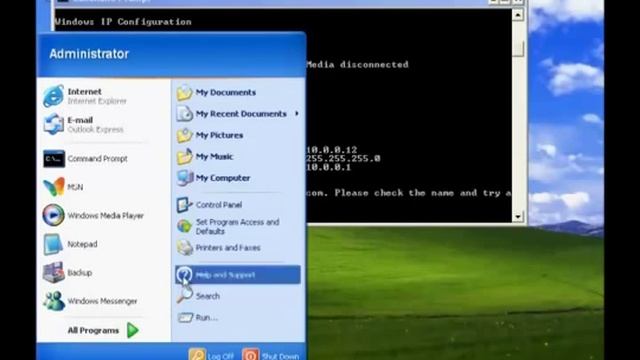Image resolution: width=640 pixels, height=360 pixels.
Task: Open the Notepad icon
Action: (53, 244)
